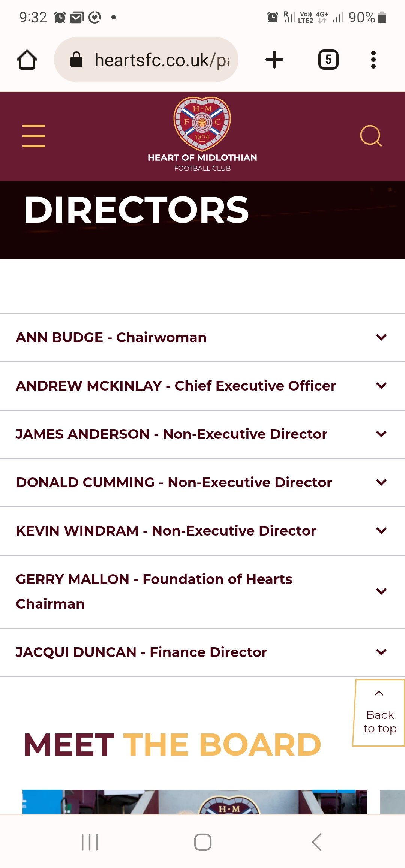Tap the Android recent apps button

[90, 842]
